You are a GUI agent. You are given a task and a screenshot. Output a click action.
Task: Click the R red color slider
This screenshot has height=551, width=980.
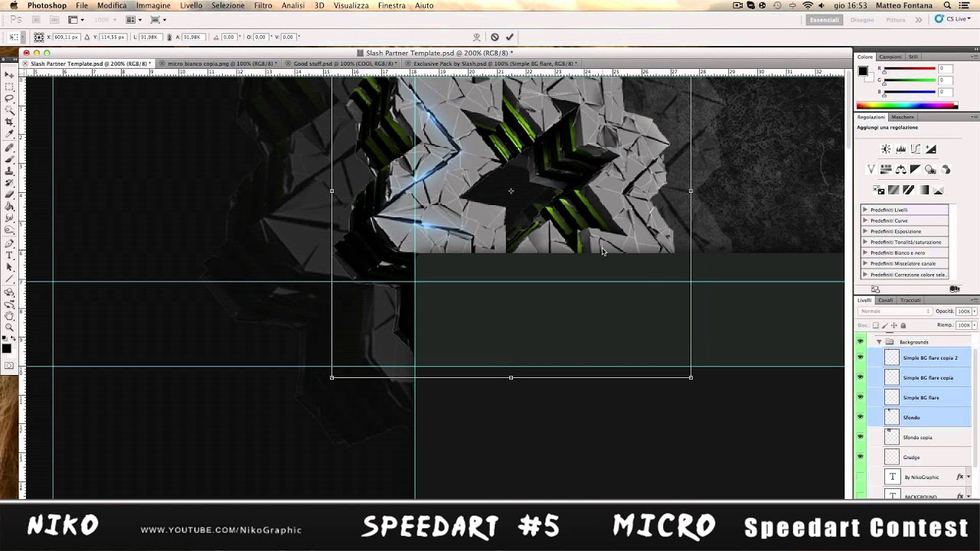pyautogui.click(x=909, y=69)
